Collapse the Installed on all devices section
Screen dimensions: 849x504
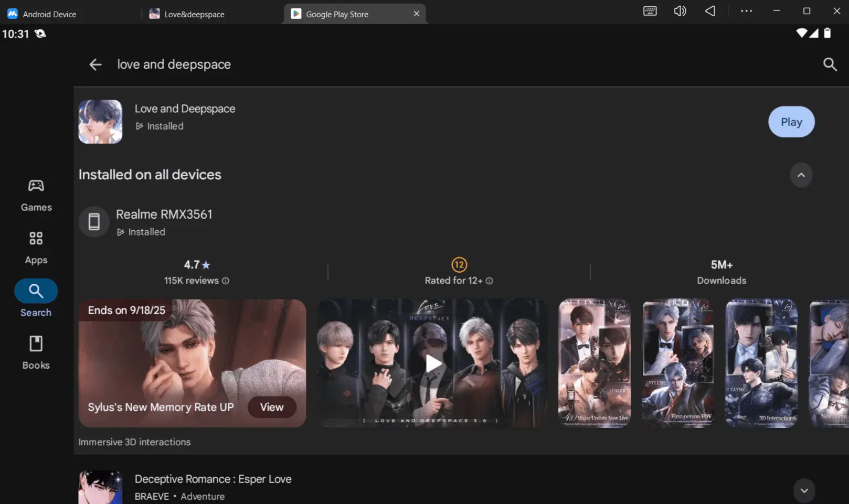[801, 175]
